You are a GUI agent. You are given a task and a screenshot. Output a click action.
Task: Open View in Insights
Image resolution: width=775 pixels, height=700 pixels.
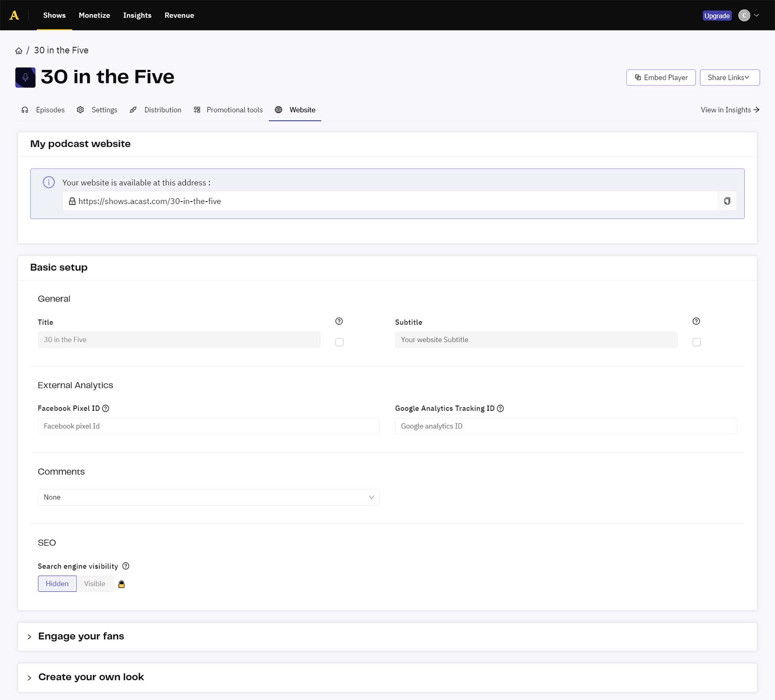pyautogui.click(x=729, y=110)
